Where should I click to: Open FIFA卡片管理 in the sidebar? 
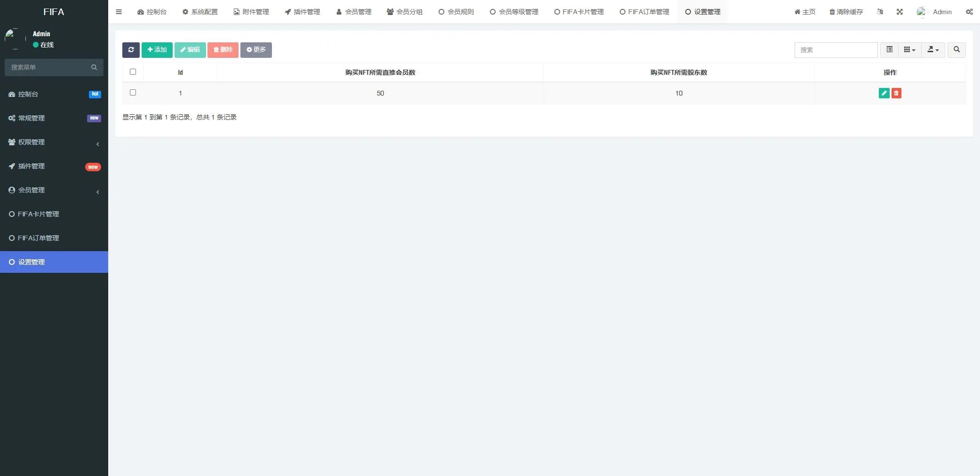pyautogui.click(x=54, y=214)
